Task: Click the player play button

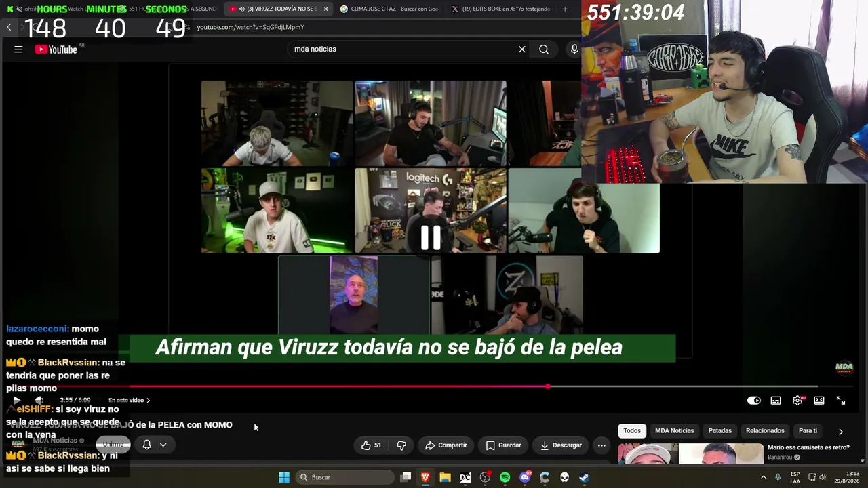Action: [16, 400]
